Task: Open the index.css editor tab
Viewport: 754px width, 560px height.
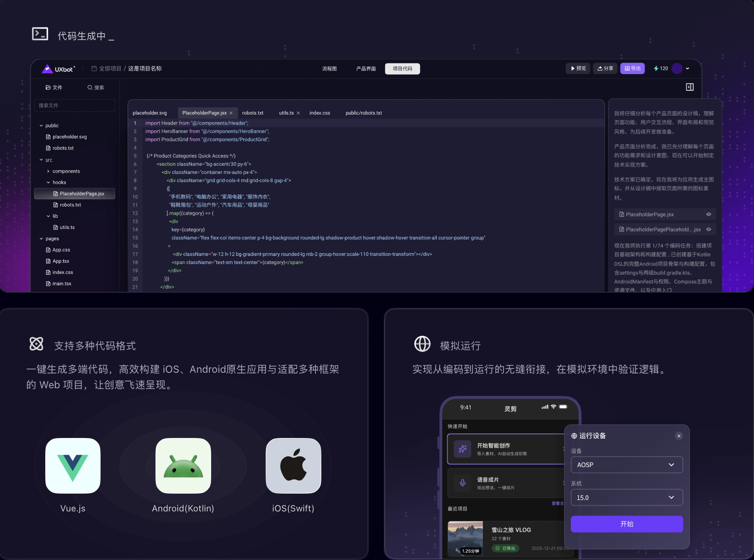Action: pyautogui.click(x=319, y=113)
